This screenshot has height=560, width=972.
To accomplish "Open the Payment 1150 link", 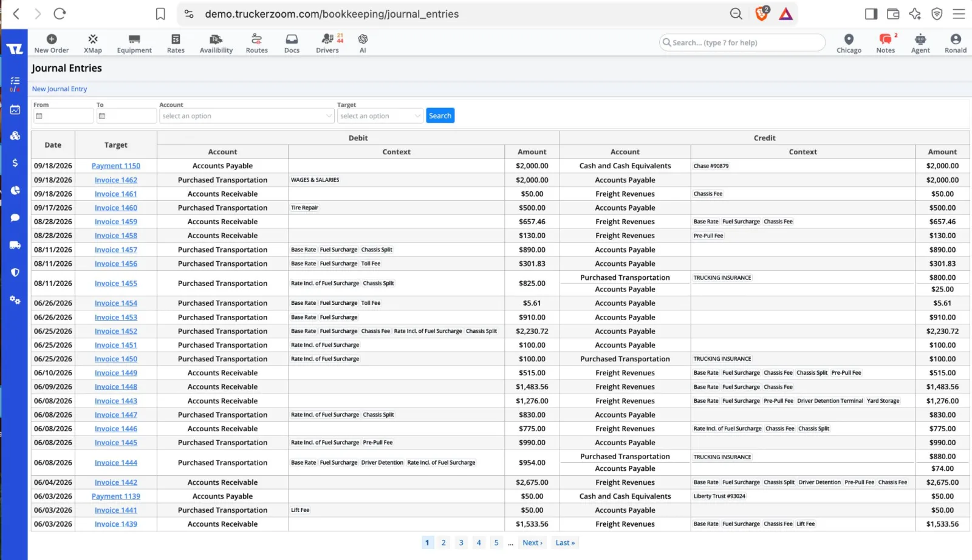I will pos(116,166).
